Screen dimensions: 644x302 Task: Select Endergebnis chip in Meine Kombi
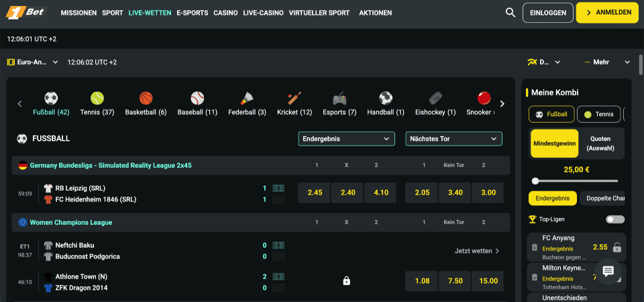(552, 198)
